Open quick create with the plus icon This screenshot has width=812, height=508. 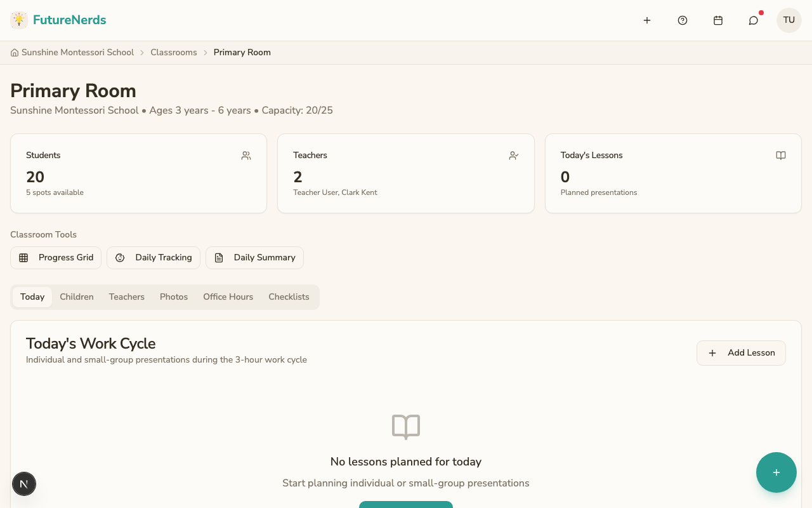(x=647, y=20)
